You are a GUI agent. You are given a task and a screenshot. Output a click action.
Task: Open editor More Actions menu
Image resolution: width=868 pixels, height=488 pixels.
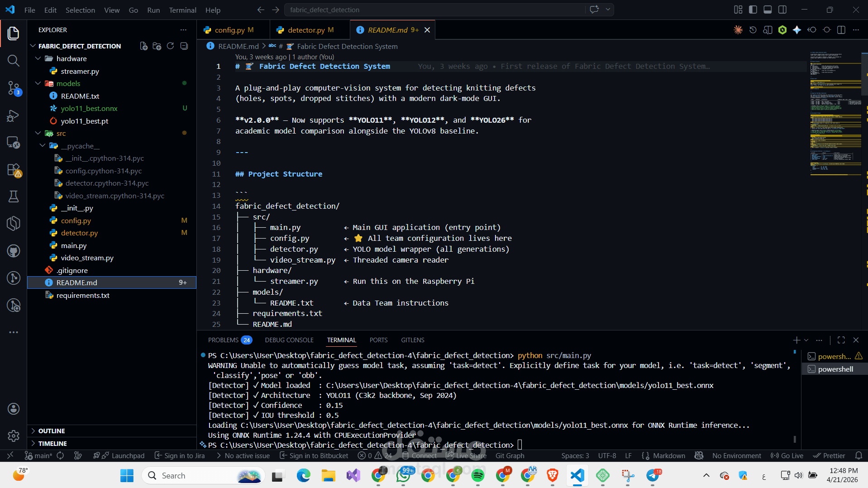click(856, 30)
